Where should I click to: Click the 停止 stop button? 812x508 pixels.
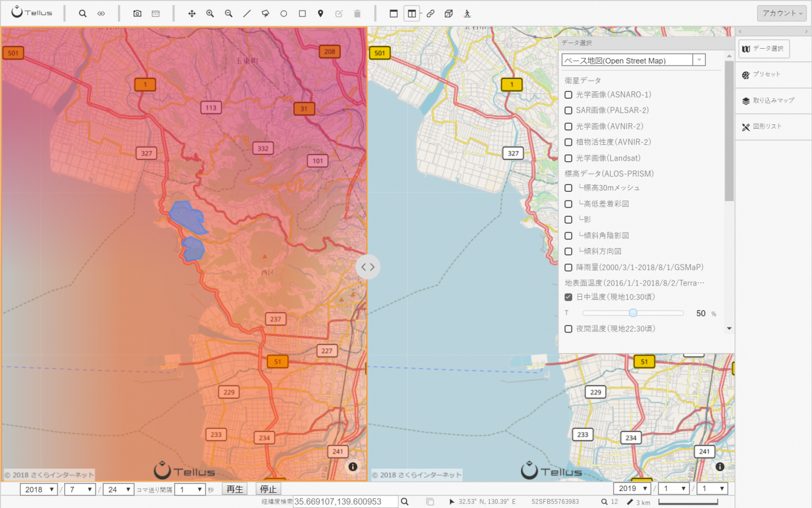tap(268, 489)
